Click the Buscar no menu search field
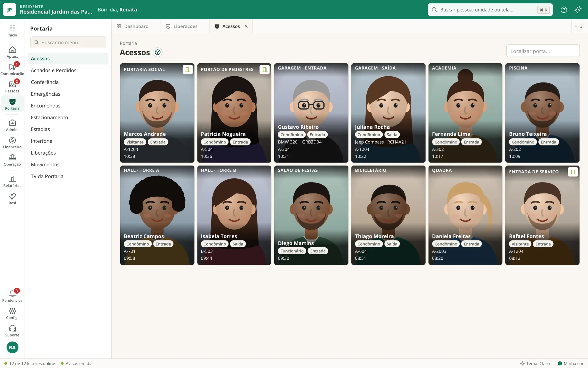Screen dimensions: 588x368 pyautogui.click(x=68, y=42)
